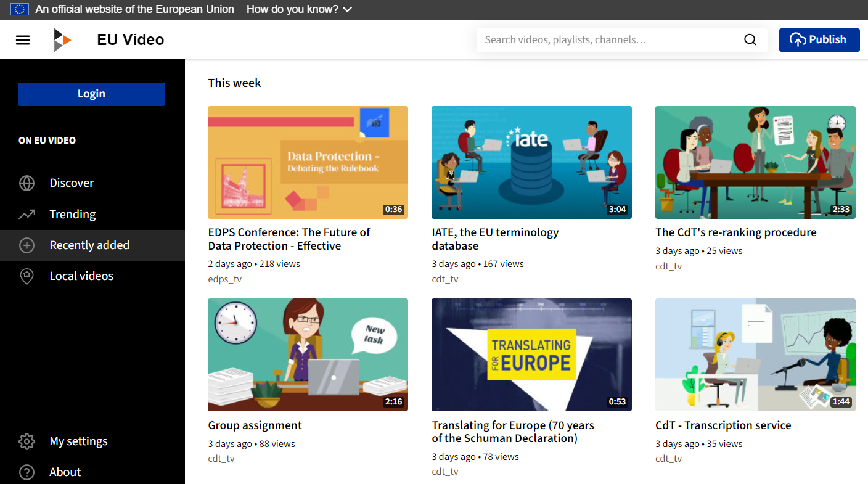Click '3 days ago • 78 views' text
Screen dimensions: 868x484
[x=475, y=457]
